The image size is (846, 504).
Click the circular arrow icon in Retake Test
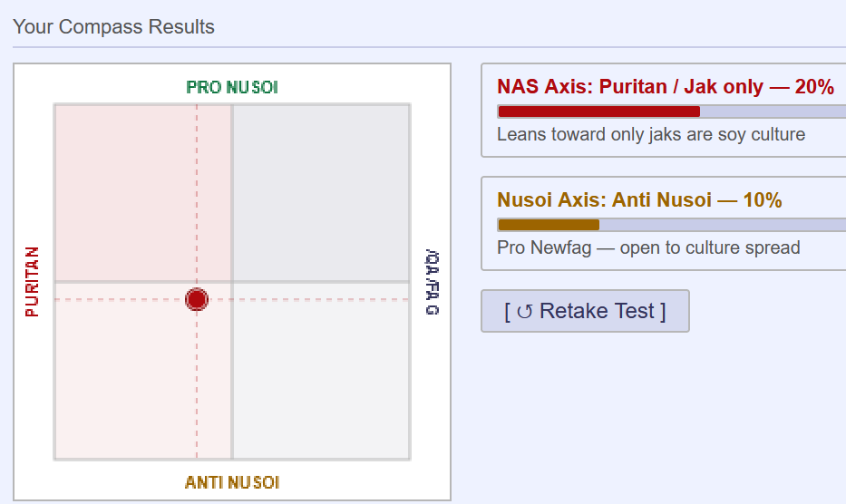click(524, 312)
